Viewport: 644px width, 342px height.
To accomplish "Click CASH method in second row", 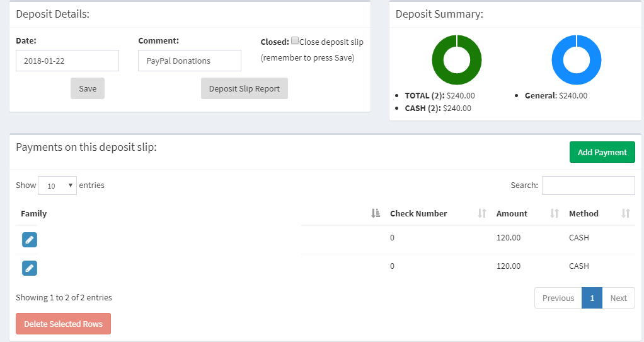I will pos(579,266).
